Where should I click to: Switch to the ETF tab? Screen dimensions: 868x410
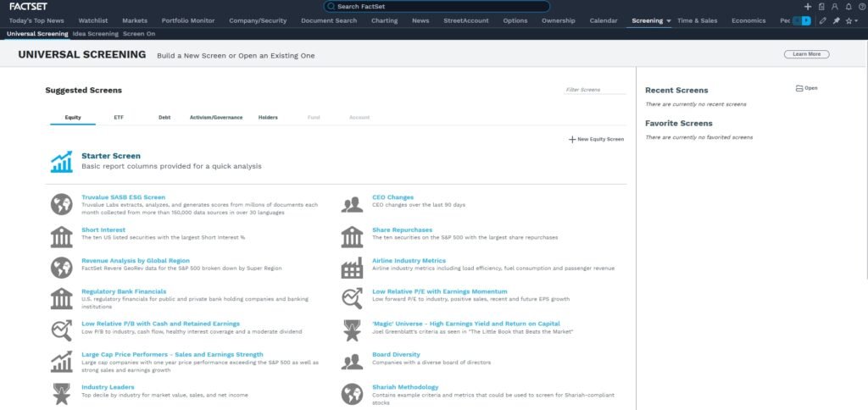click(x=119, y=117)
